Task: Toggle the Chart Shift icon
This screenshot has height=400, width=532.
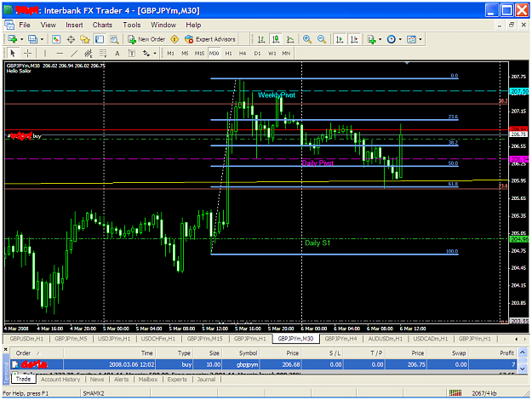Action: [354, 39]
